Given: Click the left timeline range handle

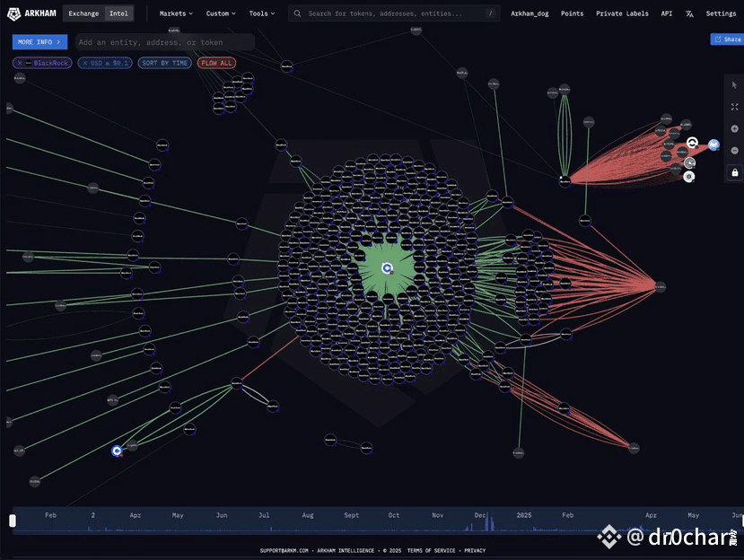Looking at the screenshot, I should pyautogui.click(x=13, y=521).
